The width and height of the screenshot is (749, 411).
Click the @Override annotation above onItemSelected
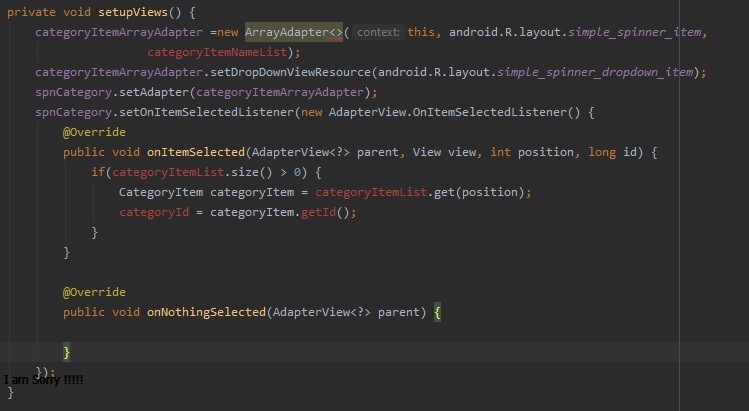point(94,132)
